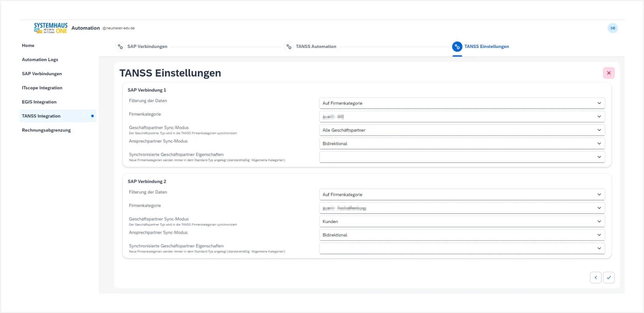Click the TANSS Automation step gear icon
Viewport: 644px width, 313px height.
coord(289,47)
